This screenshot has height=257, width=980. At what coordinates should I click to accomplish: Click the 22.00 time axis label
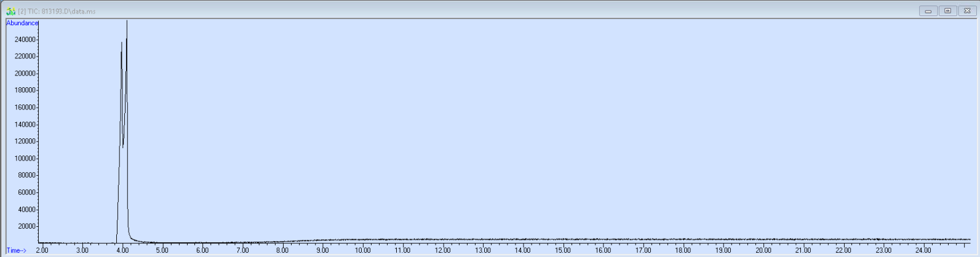point(843,250)
